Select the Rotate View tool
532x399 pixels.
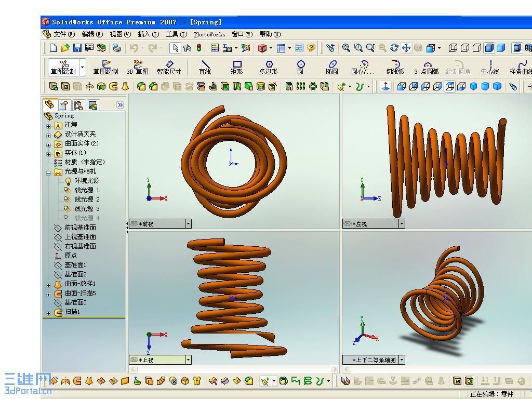tap(394, 48)
